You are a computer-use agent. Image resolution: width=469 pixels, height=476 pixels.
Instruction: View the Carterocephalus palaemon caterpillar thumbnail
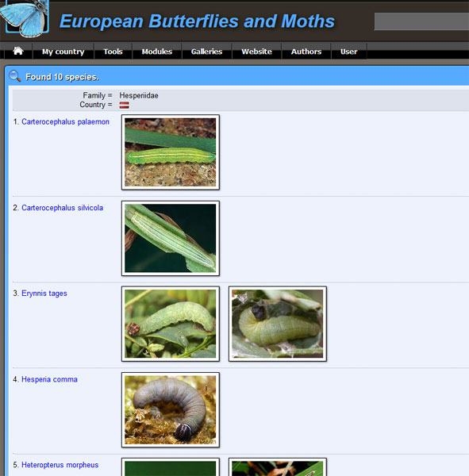(171, 152)
